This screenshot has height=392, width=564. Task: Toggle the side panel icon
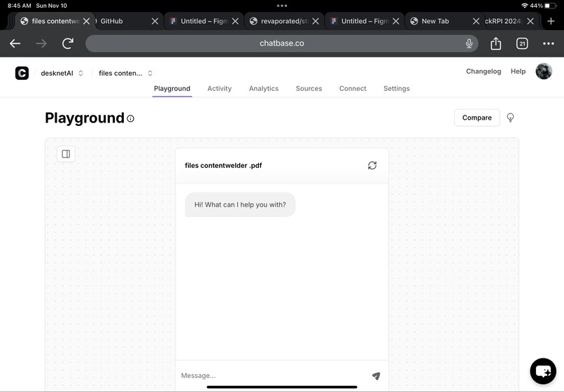[66, 154]
